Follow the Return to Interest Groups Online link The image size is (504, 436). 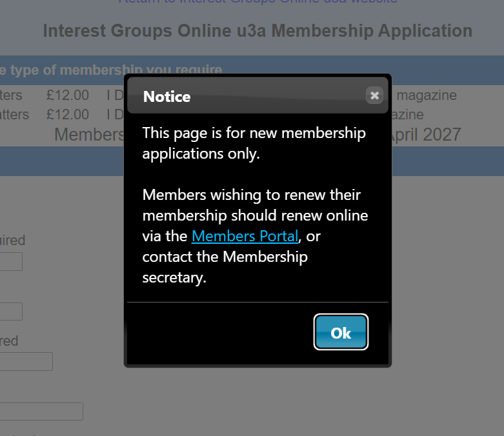tap(257, 2)
